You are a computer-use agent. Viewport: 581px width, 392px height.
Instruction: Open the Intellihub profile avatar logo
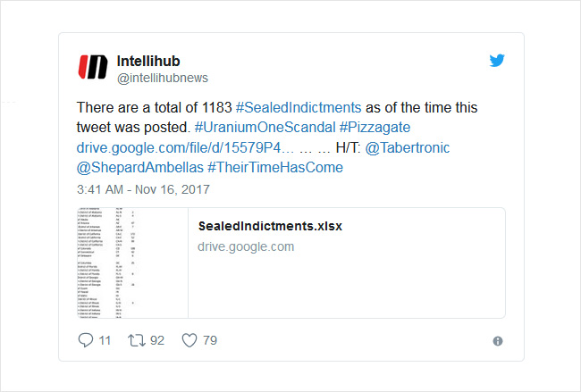point(93,67)
